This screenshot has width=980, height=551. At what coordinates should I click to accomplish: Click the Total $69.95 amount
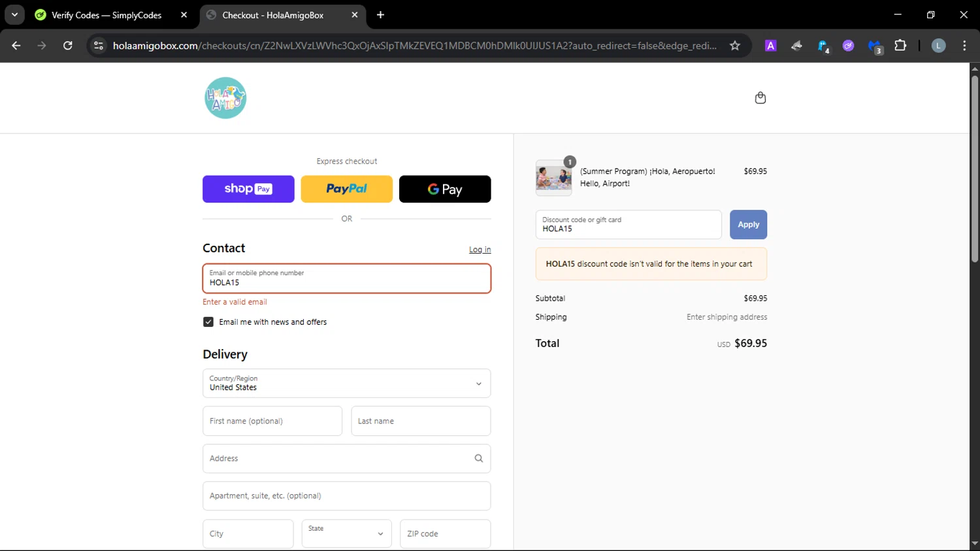751,343
